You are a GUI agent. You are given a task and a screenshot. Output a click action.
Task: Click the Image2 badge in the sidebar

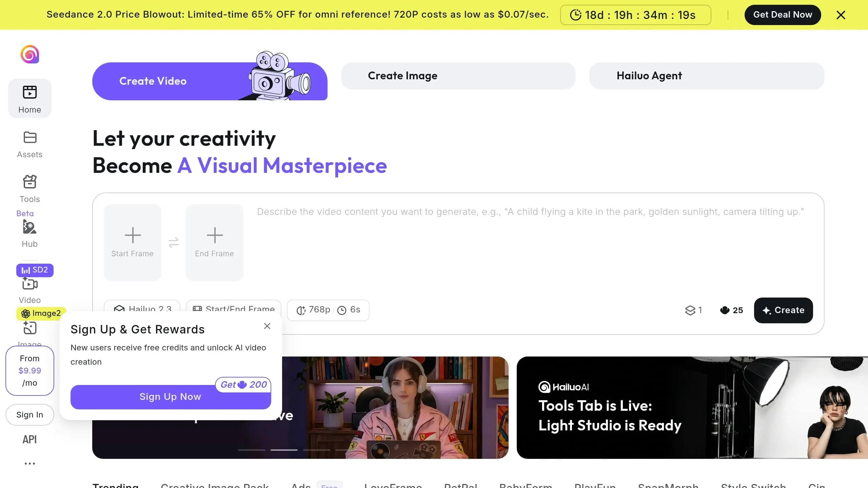pyautogui.click(x=41, y=313)
